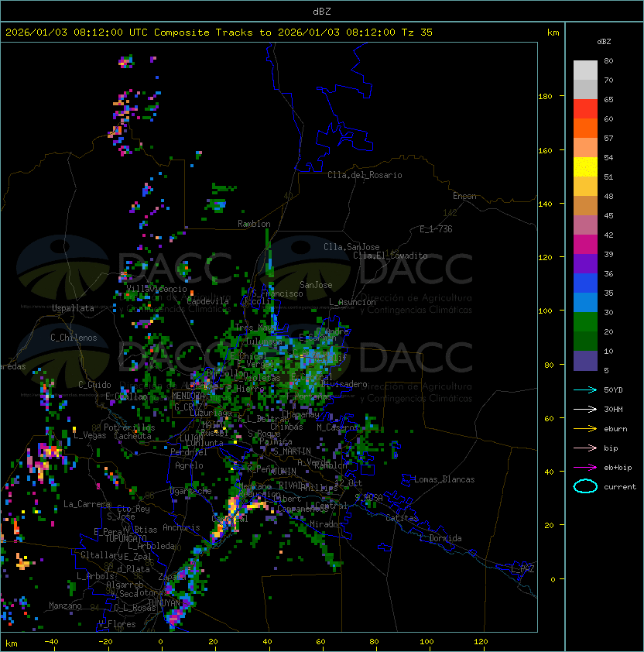Select the red 65-60 dBZ color swatch
Viewport: 644px width, 652px height.
click(585, 109)
